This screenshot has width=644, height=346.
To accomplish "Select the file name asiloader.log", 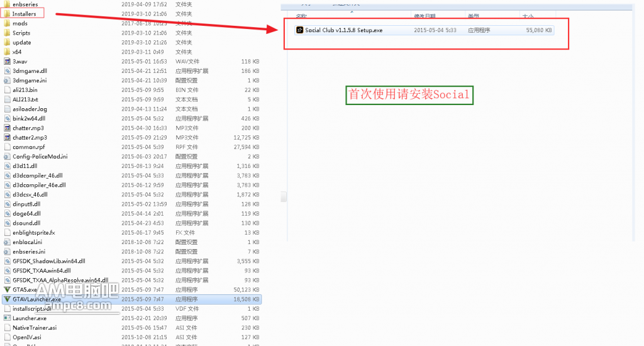I will 30,109.
